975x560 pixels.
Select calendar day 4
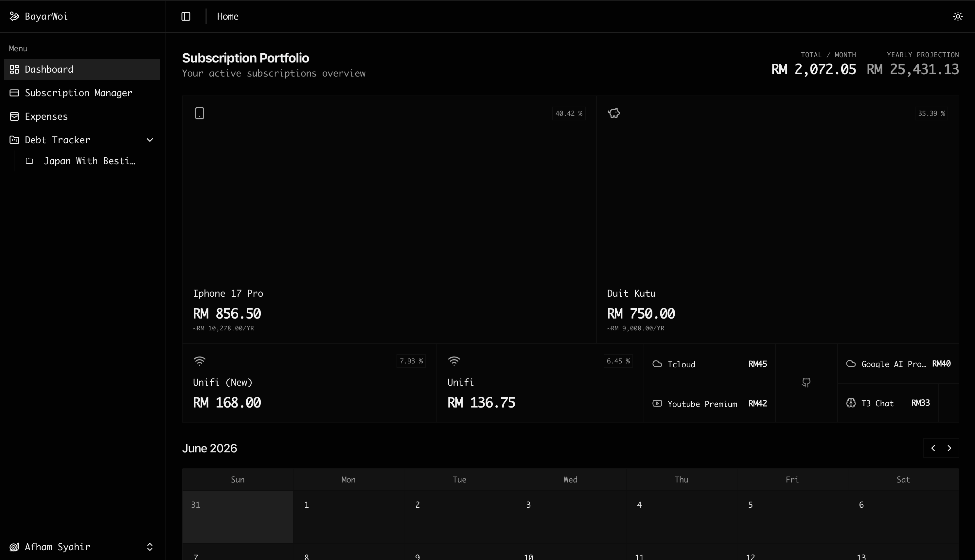coord(681,516)
